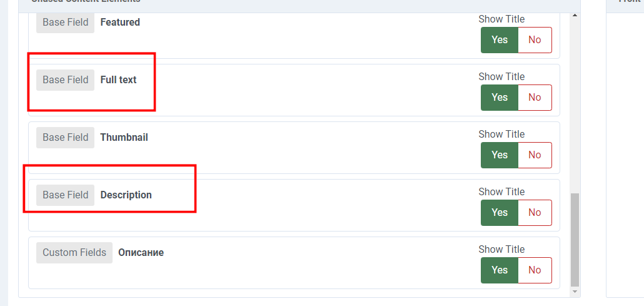Image resolution: width=644 pixels, height=306 pixels.
Task: Click the Base Field badge beside Thumbnail
Action: pyautogui.click(x=65, y=138)
